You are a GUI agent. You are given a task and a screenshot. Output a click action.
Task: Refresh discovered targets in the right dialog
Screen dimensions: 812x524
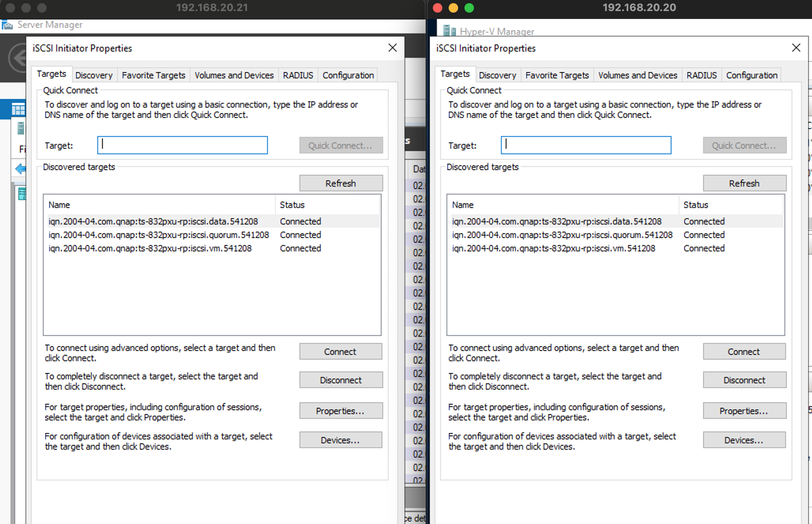744,183
